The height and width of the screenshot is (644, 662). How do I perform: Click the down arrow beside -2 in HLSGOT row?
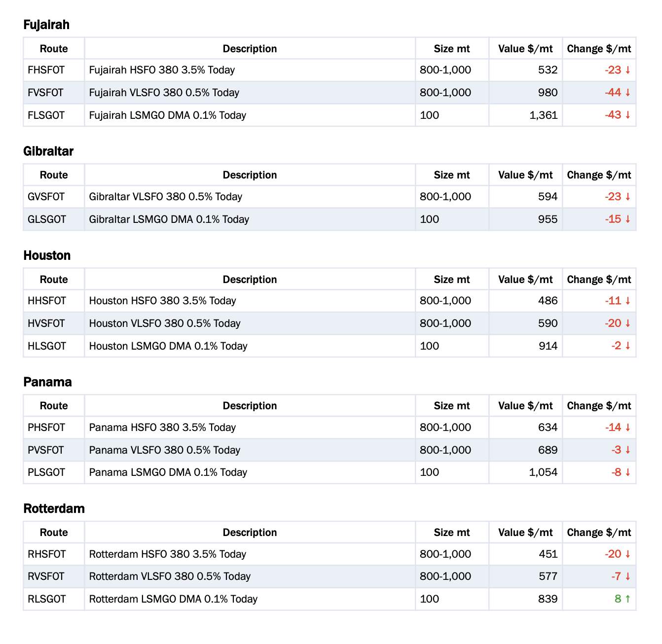pos(628,346)
